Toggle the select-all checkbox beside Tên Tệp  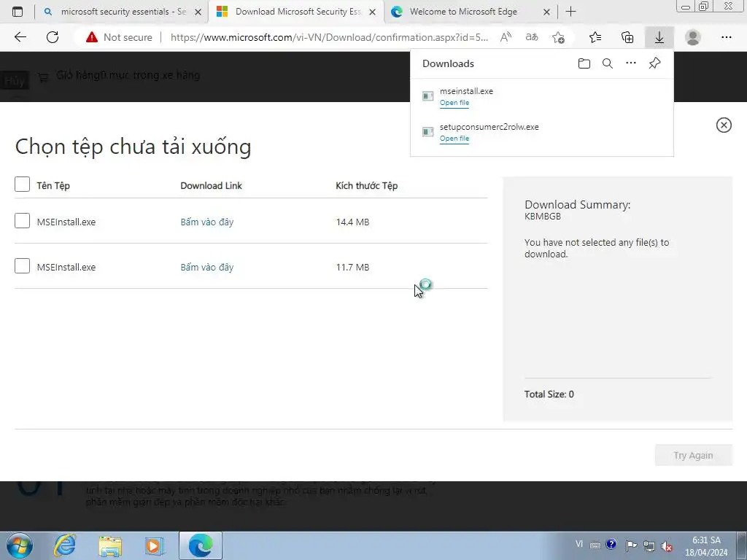pyautogui.click(x=22, y=184)
